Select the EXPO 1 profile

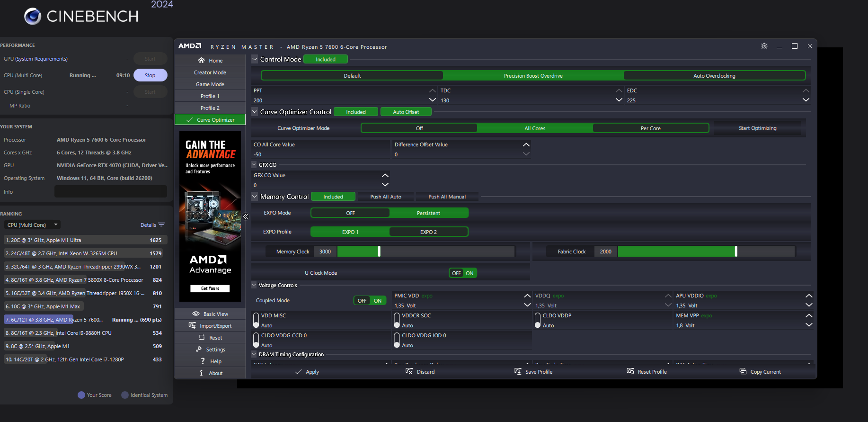tap(350, 232)
